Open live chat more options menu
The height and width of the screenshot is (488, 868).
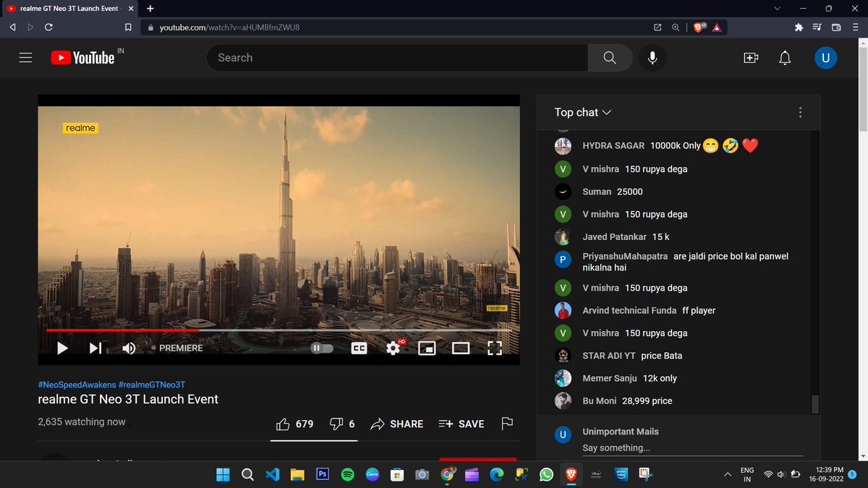pyautogui.click(x=800, y=112)
